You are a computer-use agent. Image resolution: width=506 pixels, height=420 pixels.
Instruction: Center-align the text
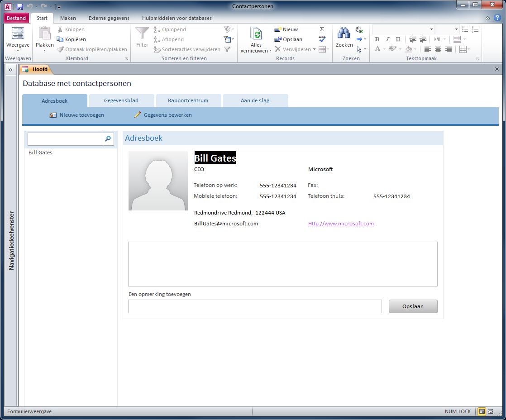[x=438, y=49]
